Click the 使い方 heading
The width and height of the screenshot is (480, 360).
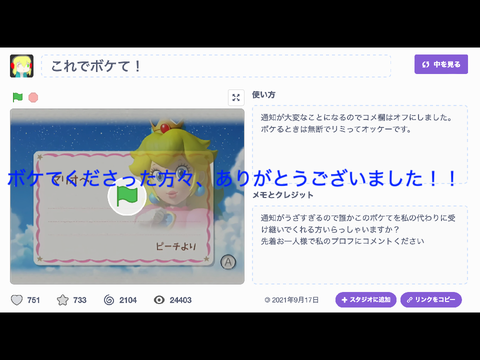(264, 95)
